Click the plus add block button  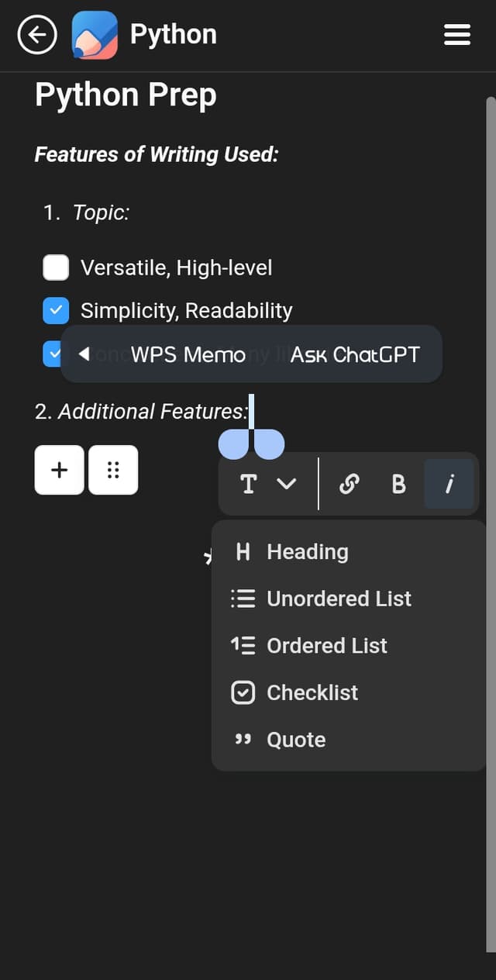[x=59, y=470]
